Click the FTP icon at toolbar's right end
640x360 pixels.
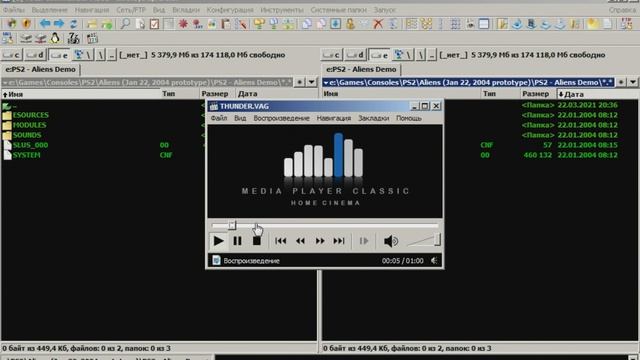626,24
